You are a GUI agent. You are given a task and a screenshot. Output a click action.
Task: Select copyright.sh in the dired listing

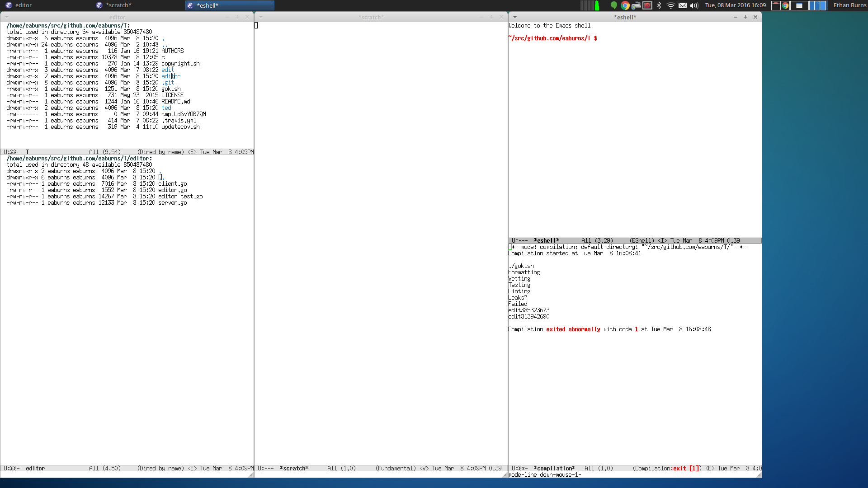click(180, 64)
